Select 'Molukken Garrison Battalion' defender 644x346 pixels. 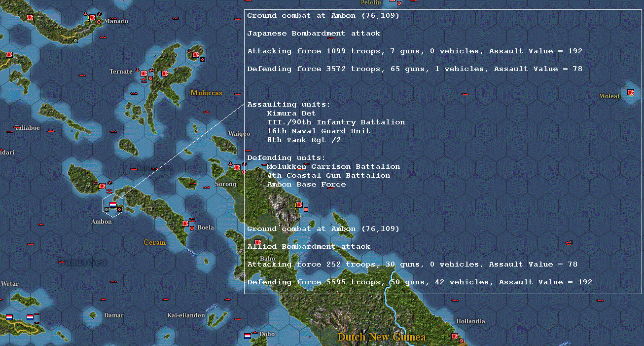(333, 167)
